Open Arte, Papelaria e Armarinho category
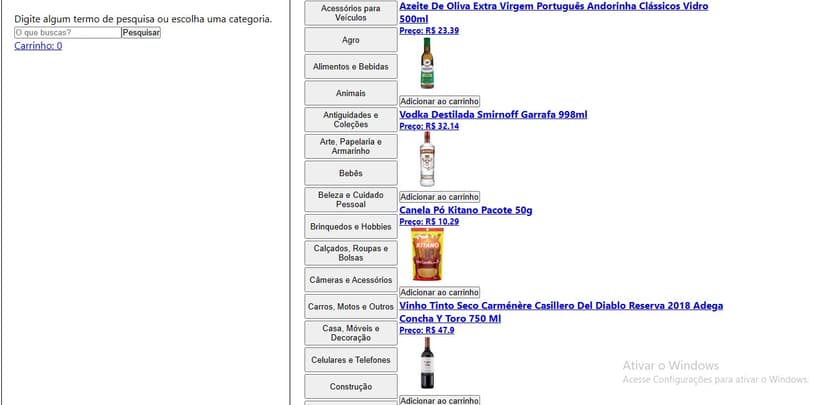The height and width of the screenshot is (405, 828). (x=351, y=146)
